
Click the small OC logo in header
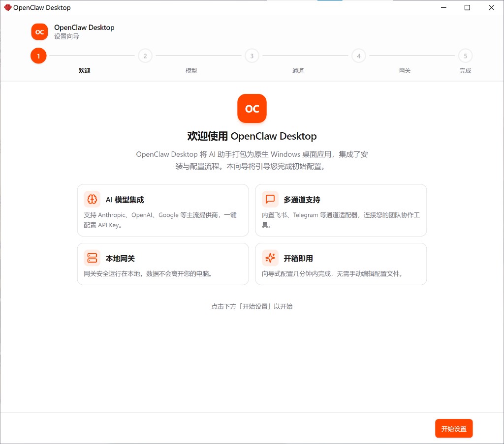[39, 32]
